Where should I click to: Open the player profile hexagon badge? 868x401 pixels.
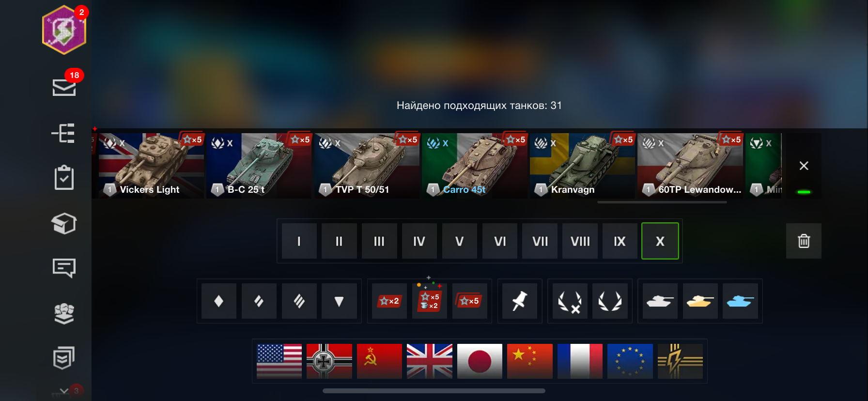tap(64, 30)
